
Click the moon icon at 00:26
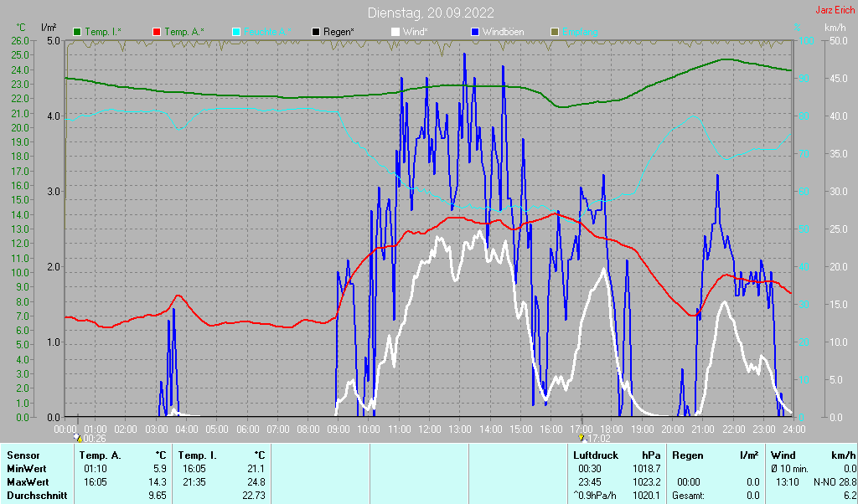78,438
